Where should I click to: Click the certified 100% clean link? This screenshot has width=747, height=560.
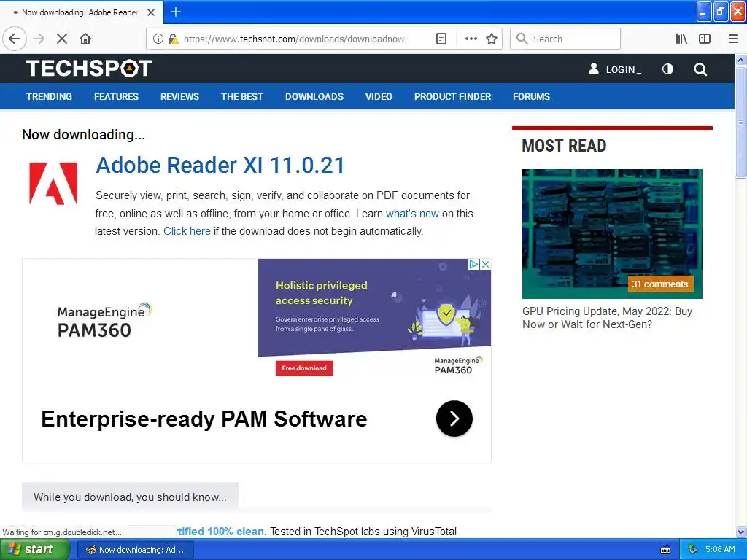pyautogui.click(x=220, y=532)
